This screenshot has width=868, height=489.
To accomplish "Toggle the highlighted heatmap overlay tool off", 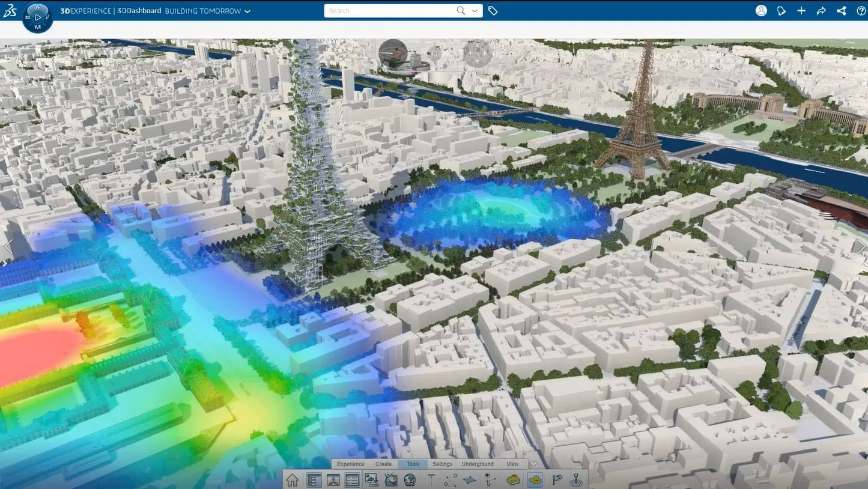I will point(535,479).
